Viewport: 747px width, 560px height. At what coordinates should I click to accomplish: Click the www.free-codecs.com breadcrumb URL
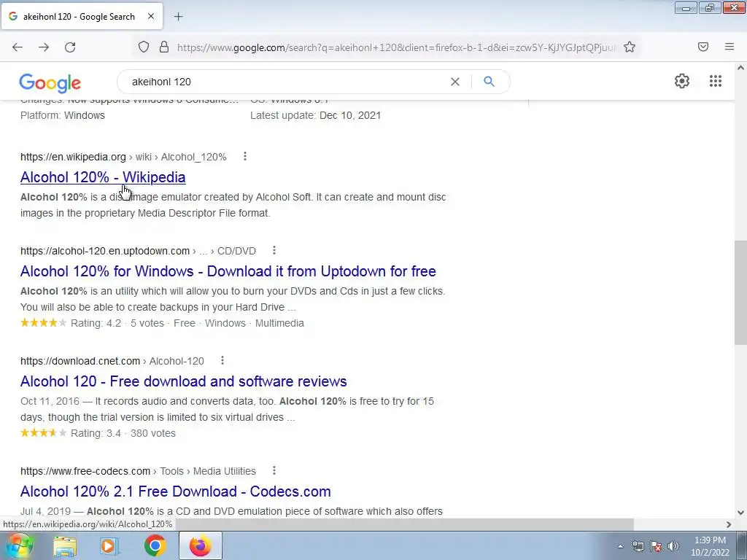138,472
